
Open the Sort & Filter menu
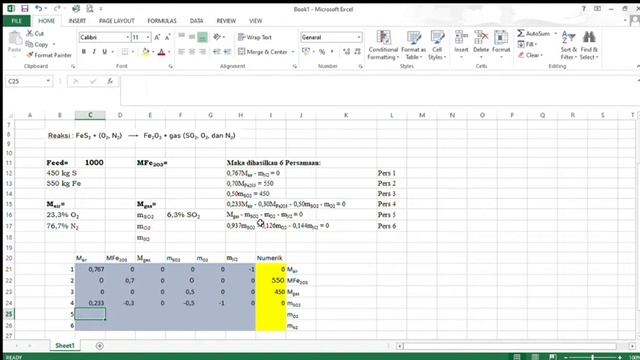[568, 45]
